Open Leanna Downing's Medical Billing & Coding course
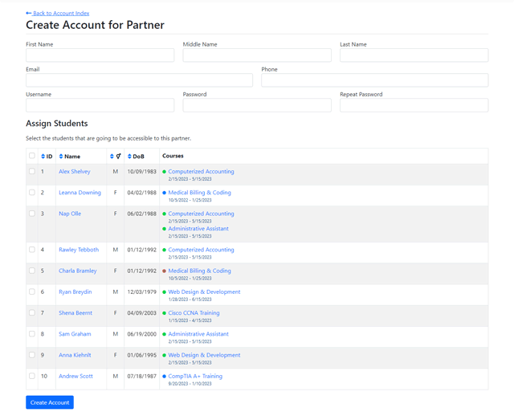This screenshot has height=420, width=514. click(x=199, y=193)
